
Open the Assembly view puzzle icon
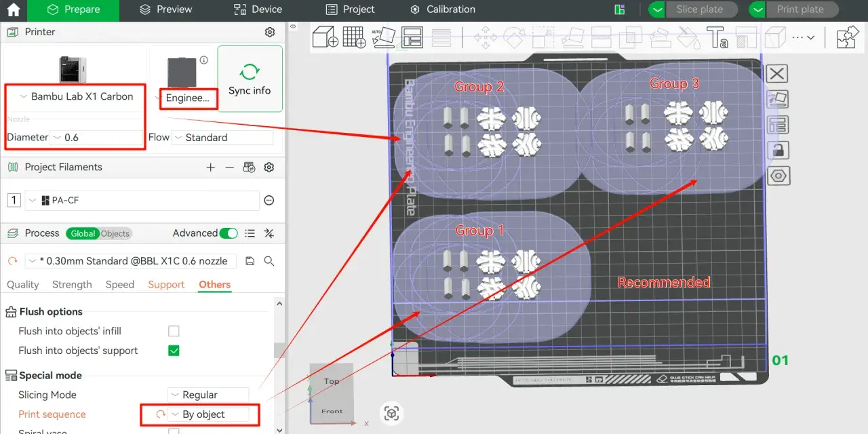pos(848,37)
